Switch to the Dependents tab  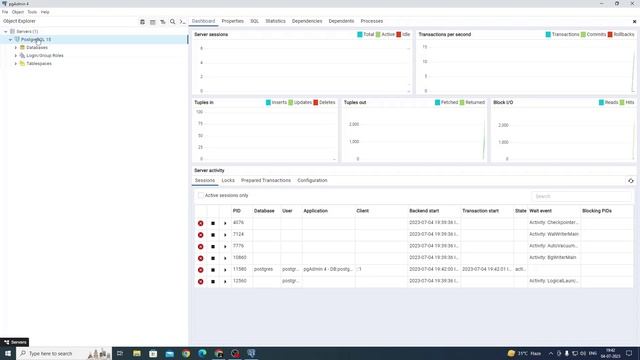coord(341,21)
